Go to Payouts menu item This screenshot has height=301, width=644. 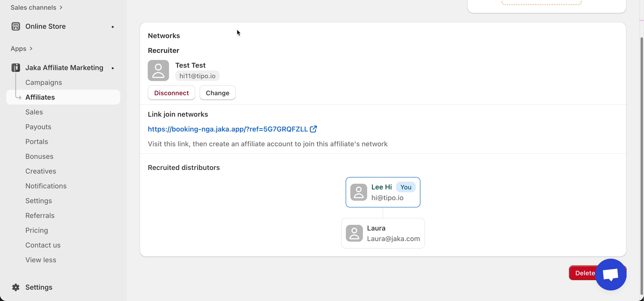38,127
